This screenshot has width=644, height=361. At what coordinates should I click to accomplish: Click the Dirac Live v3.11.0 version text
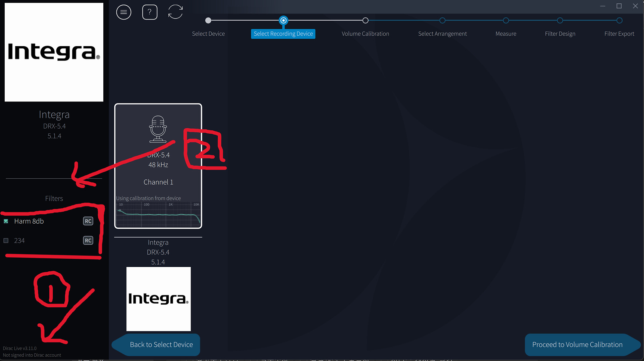coord(20,348)
